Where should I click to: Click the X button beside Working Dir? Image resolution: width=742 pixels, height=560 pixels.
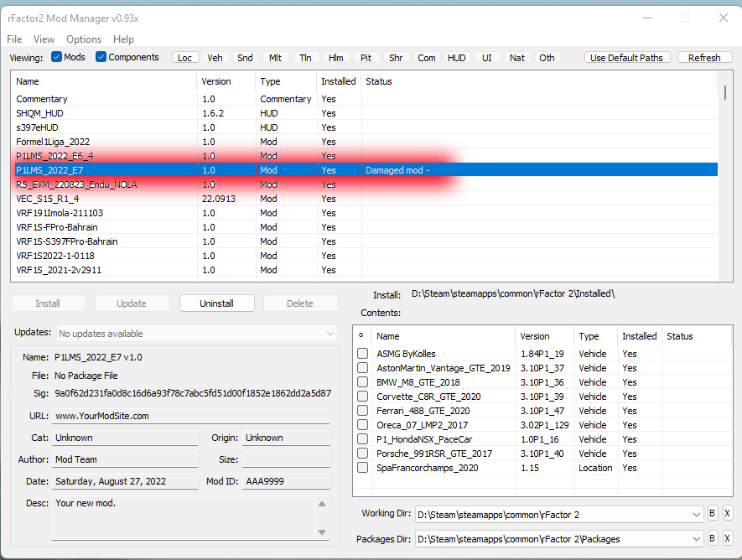coord(727,514)
